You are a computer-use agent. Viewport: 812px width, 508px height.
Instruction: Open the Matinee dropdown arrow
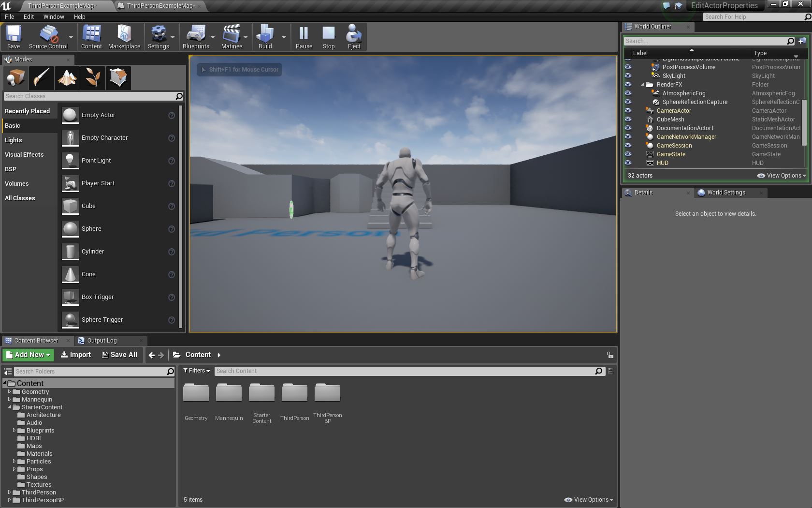coord(246,37)
